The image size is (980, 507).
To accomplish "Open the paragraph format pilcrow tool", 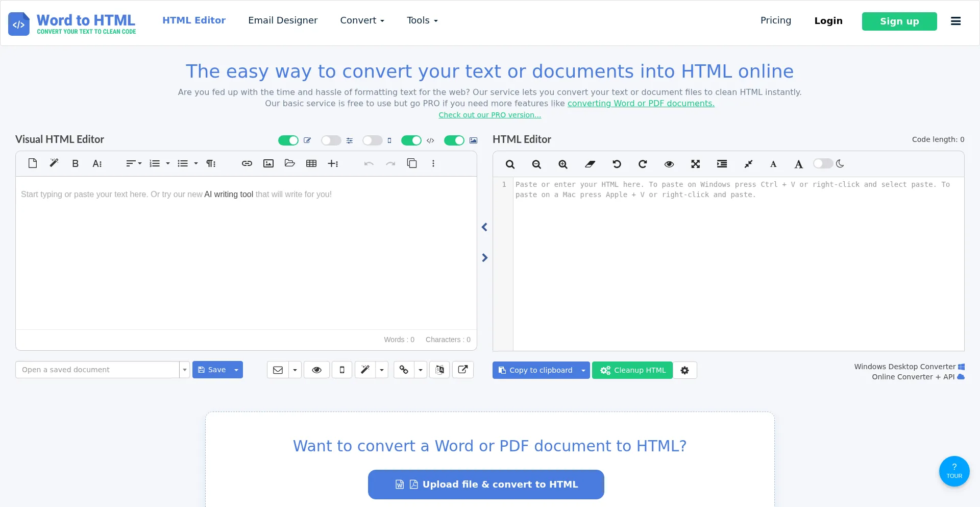I will click(x=211, y=163).
